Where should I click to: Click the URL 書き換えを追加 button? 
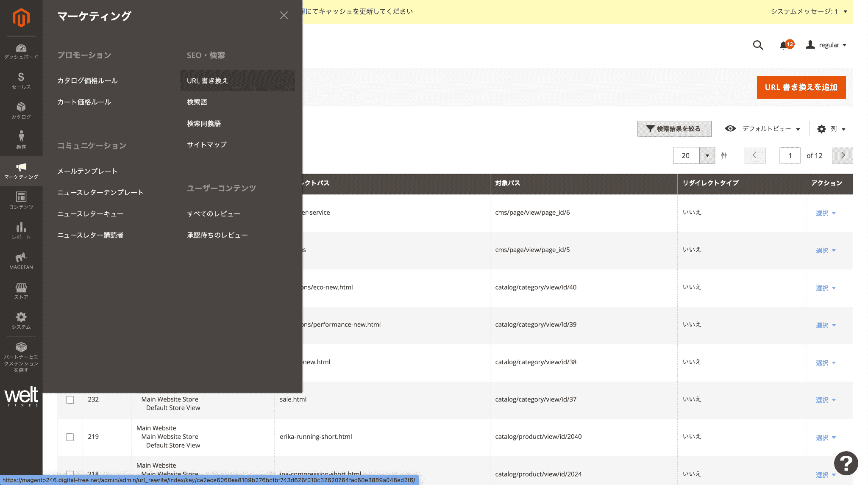tap(801, 87)
